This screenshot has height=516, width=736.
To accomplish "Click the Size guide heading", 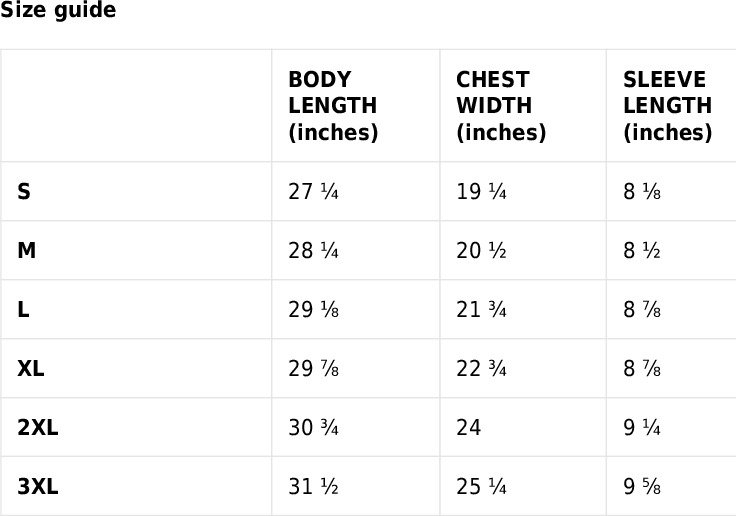I will [x=58, y=10].
